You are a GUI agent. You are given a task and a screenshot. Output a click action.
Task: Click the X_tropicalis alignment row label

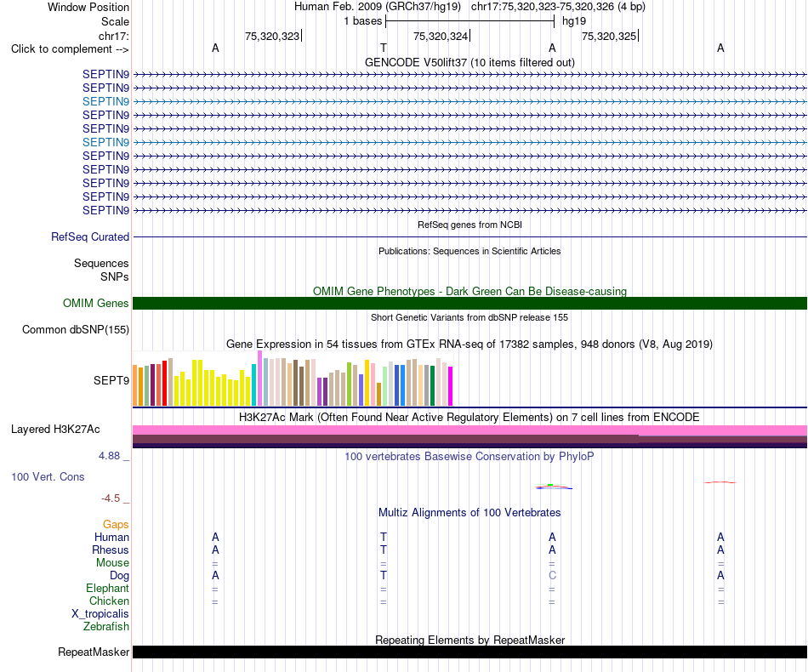tap(100, 614)
